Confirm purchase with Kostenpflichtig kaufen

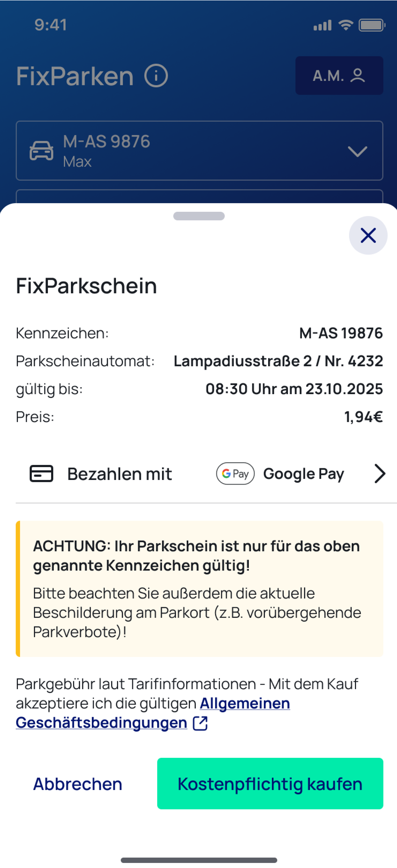(270, 783)
